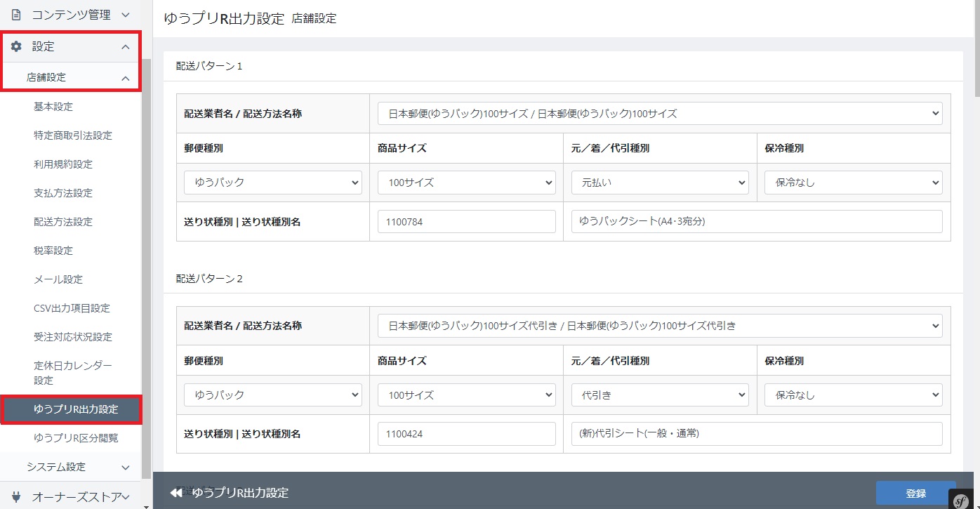Expand the システム設定 submenu chevron
The width and height of the screenshot is (980, 509).
[x=126, y=467]
